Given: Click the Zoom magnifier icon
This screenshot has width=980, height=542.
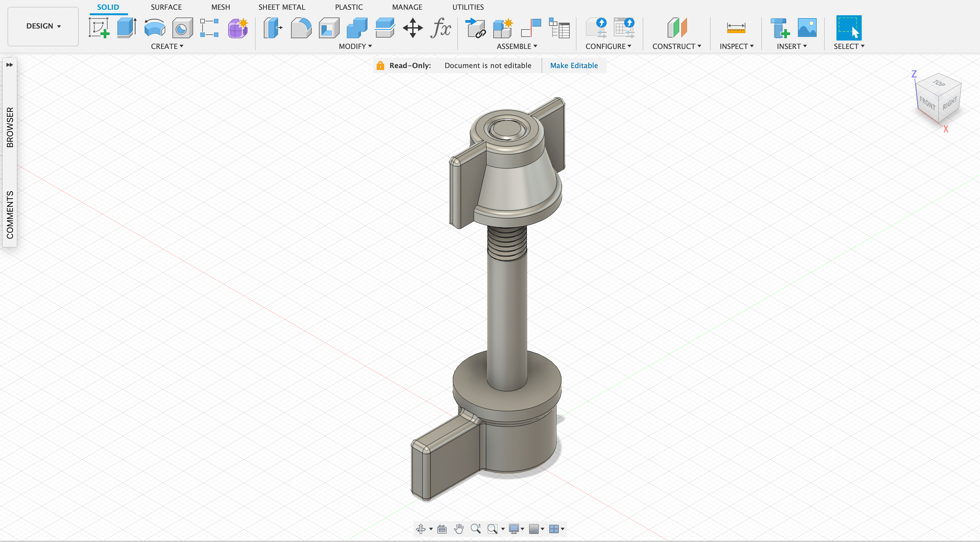Looking at the screenshot, I should pyautogui.click(x=475, y=529).
